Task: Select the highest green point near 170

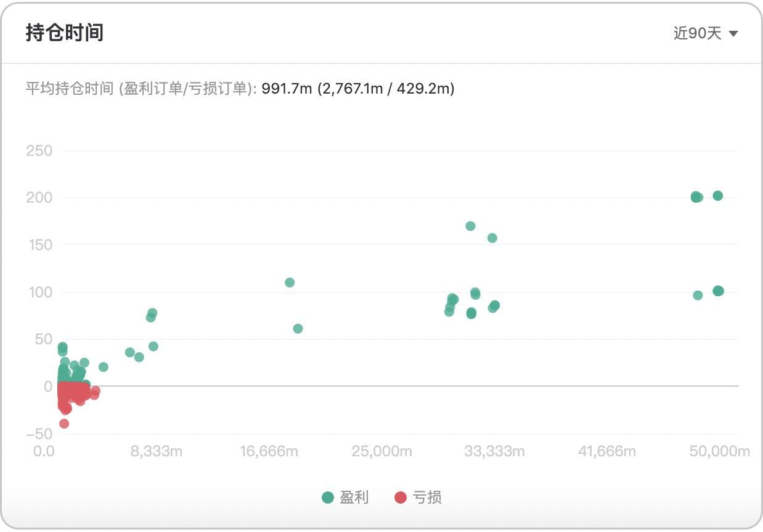Action: [470, 226]
